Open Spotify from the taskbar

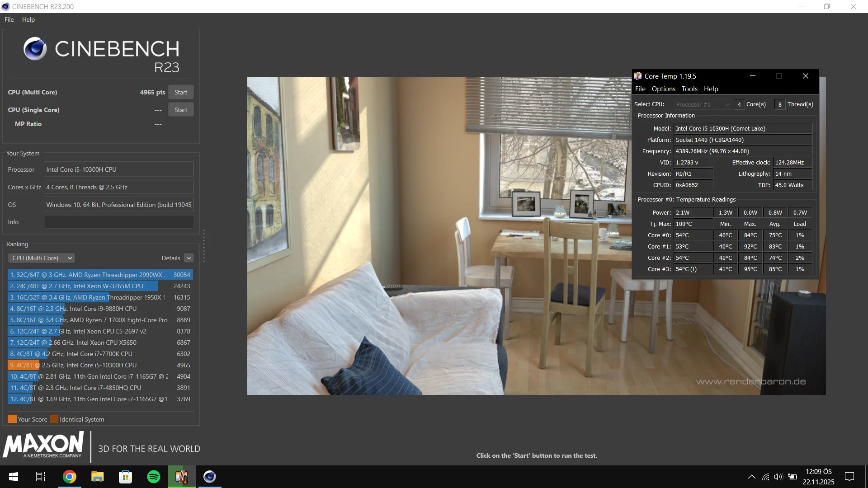pos(154,477)
